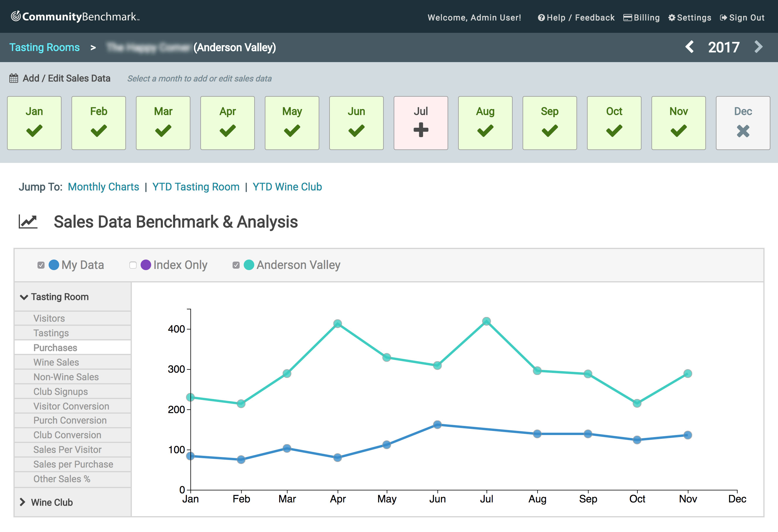Click the purple Index Only color dot
This screenshot has height=532, width=778.
(x=146, y=265)
